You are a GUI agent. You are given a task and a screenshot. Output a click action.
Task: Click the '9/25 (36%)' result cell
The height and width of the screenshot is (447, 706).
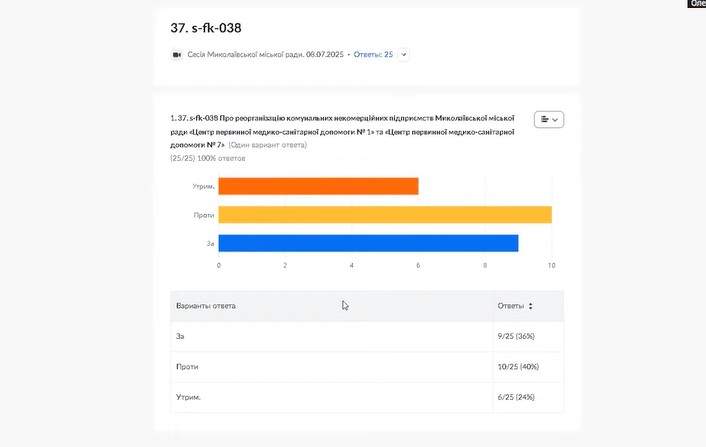tap(518, 336)
